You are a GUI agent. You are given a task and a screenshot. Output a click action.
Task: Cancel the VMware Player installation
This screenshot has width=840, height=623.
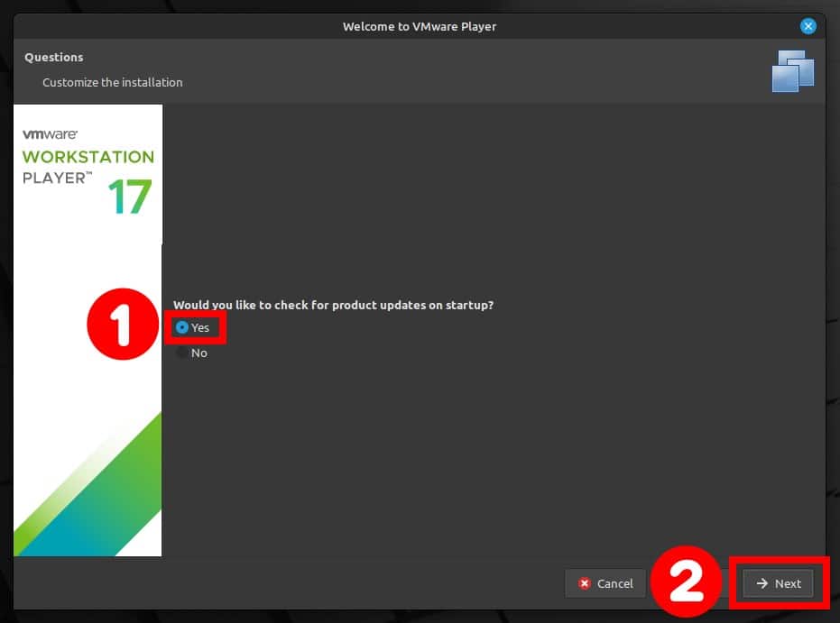tap(605, 583)
